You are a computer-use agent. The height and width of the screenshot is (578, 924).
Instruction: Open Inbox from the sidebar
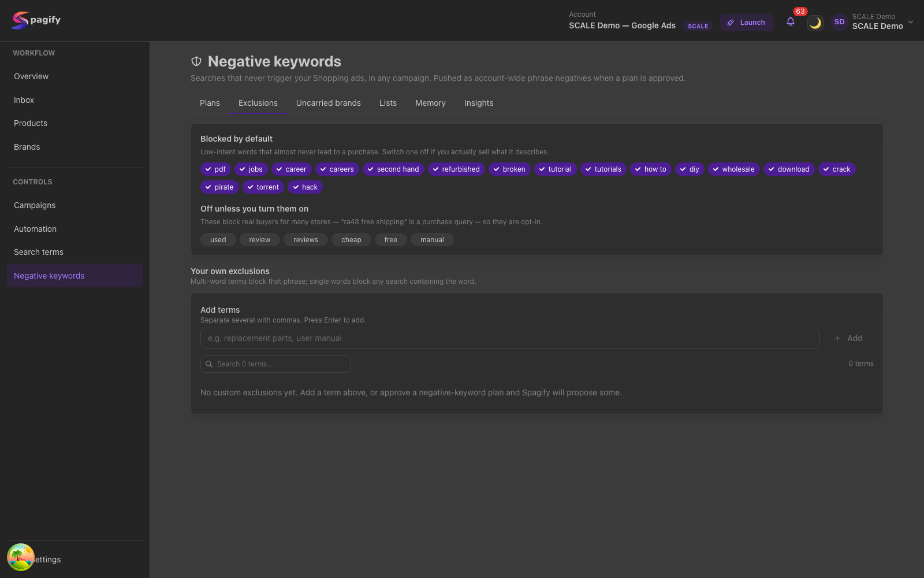(x=74, y=100)
